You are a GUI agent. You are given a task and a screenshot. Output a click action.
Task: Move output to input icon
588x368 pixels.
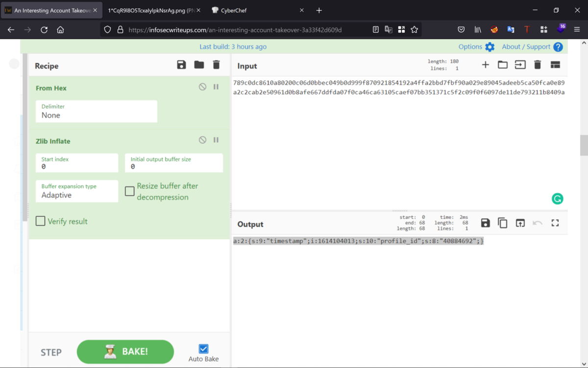(x=520, y=223)
